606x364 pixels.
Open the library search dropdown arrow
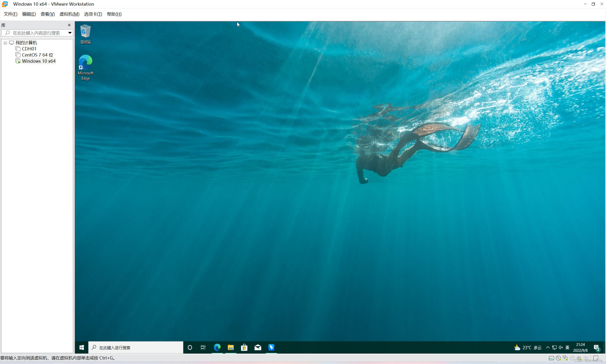(70, 33)
